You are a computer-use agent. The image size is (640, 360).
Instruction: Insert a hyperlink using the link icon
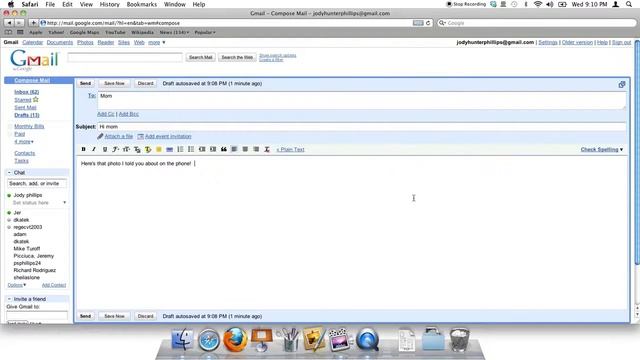click(x=169, y=149)
